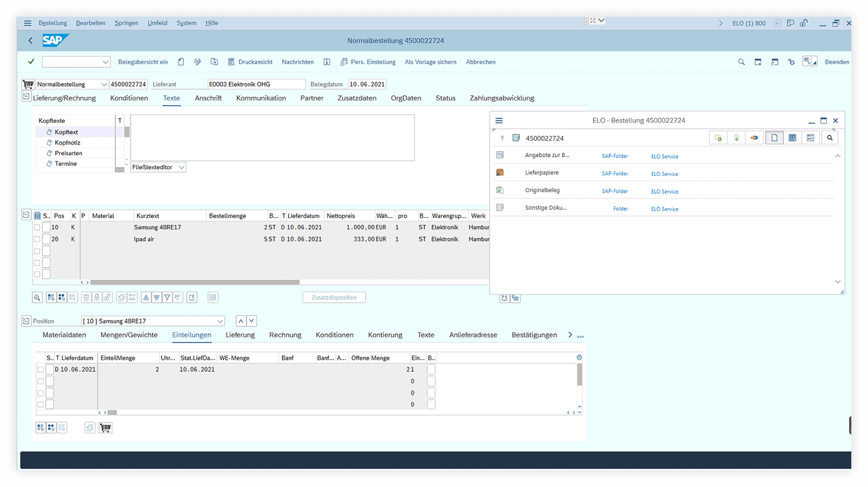
Task: Open the Normalbestellung order type dropdown
Action: coord(103,85)
